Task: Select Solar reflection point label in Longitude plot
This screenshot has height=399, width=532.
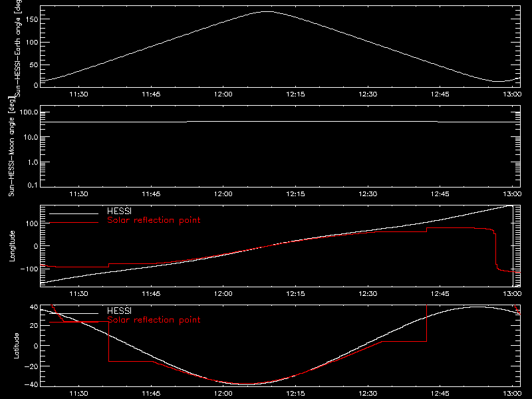Action: [x=154, y=220]
